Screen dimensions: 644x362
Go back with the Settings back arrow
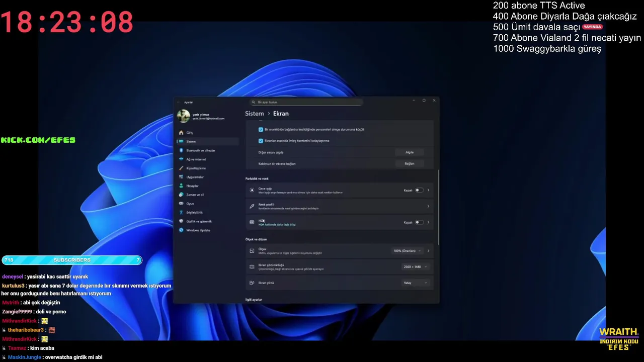click(x=179, y=102)
